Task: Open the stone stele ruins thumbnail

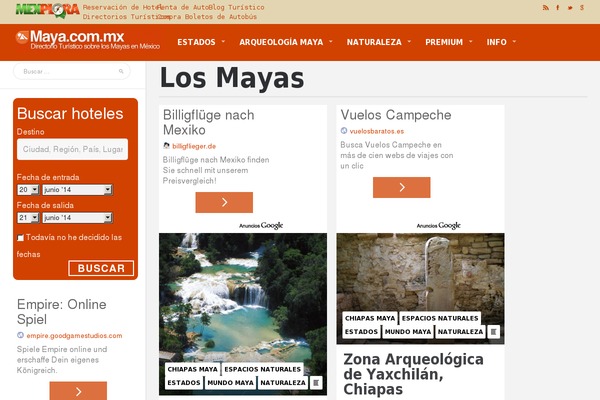Action: pyautogui.click(x=421, y=289)
